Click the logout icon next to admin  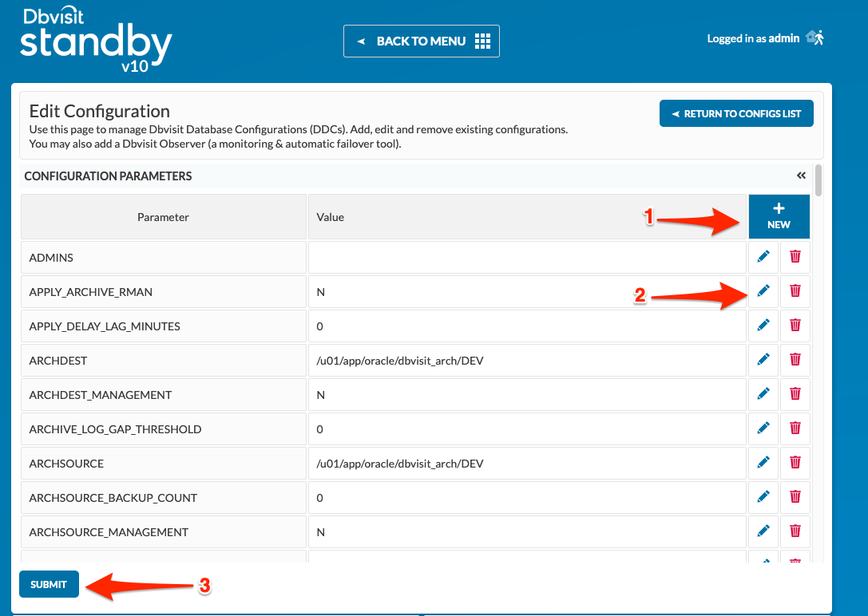click(x=814, y=38)
